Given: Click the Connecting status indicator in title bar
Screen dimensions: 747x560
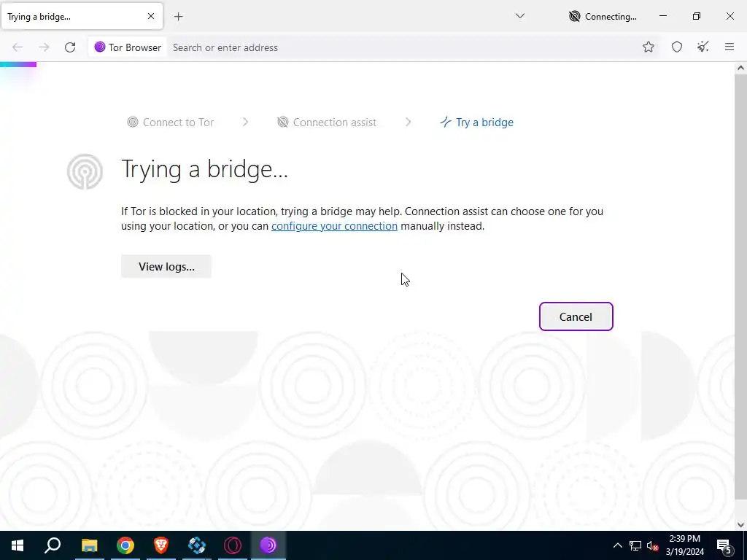Looking at the screenshot, I should click(x=603, y=17).
